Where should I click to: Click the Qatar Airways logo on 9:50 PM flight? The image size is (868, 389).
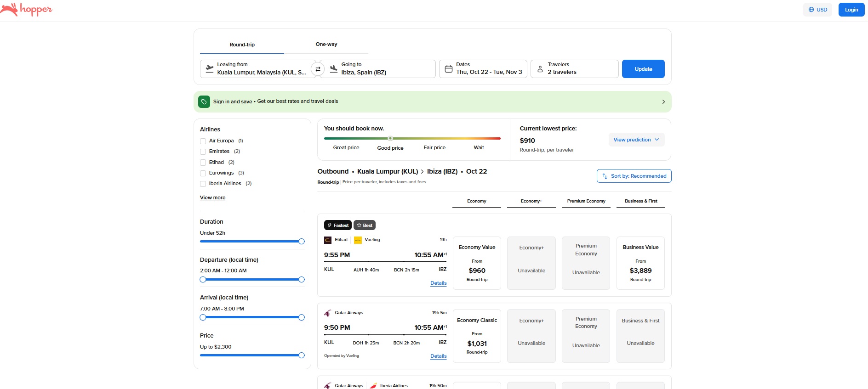(x=328, y=313)
